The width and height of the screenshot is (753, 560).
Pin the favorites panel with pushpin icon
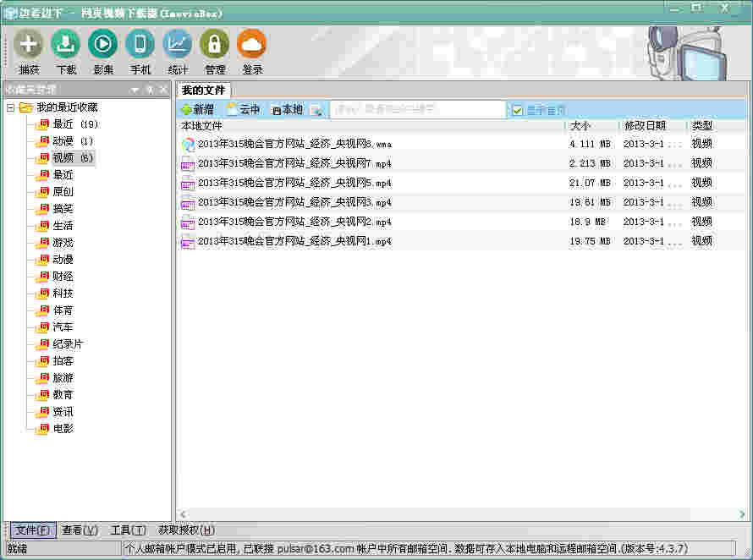[x=149, y=90]
